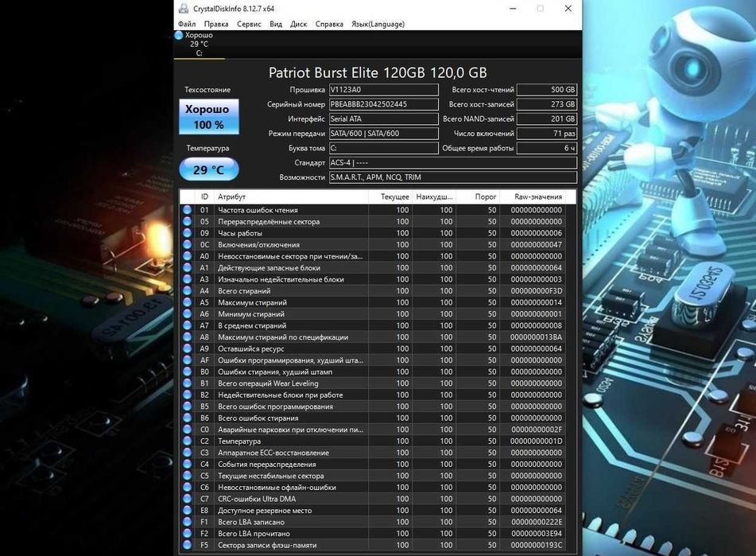Viewport: 756px width, 556px height.
Task: Open the Правка menu
Action: click(x=216, y=24)
